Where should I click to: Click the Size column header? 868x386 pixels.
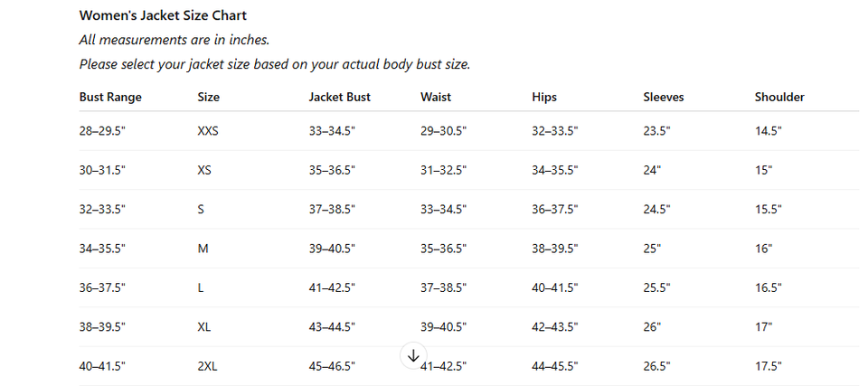point(208,97)
